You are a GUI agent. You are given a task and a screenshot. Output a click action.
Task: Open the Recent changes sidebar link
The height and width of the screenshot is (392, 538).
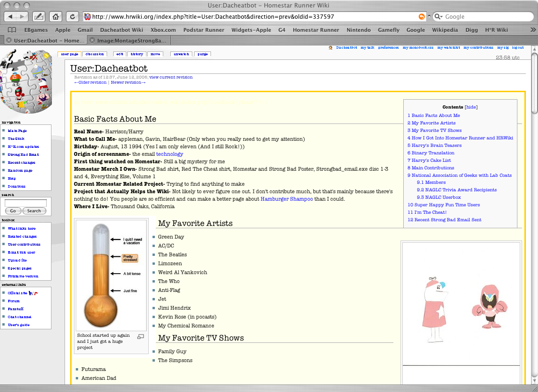pos(21,163)
